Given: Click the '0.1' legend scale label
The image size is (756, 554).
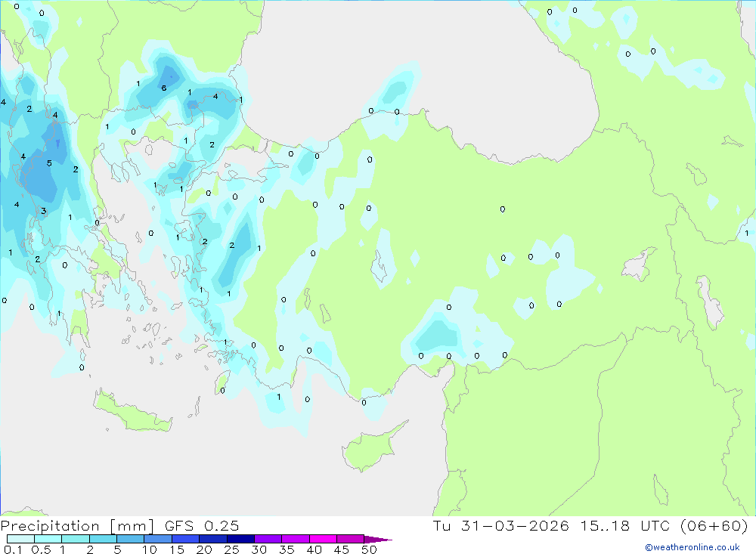Looking at the screenshot, I should coord(13,549).
